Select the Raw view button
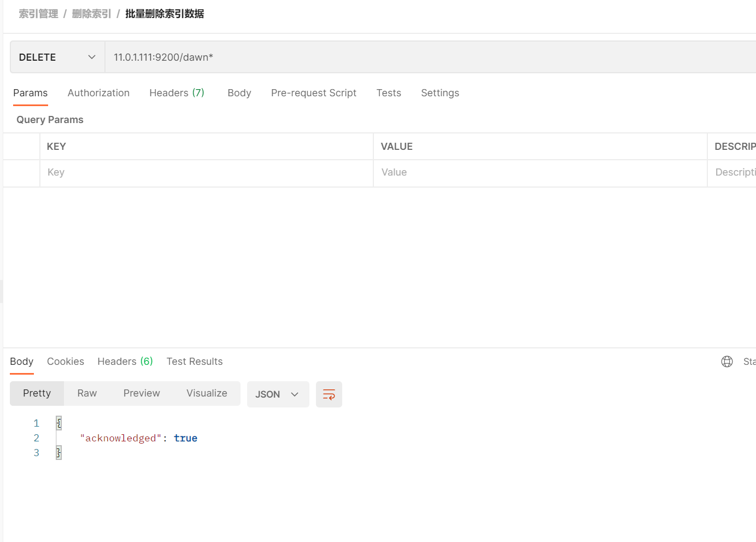The height and width of the screenshot is (542, 756). (87, 393)
